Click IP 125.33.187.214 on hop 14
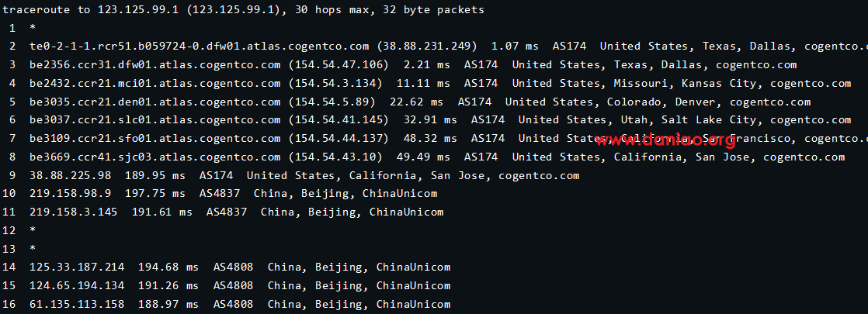 [77, 267]
